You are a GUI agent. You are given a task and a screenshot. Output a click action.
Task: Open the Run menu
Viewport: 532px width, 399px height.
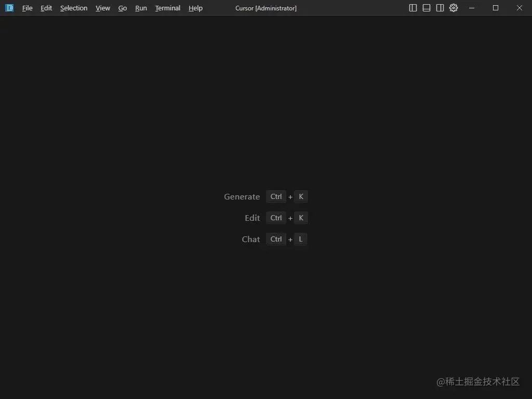(140, 8)
